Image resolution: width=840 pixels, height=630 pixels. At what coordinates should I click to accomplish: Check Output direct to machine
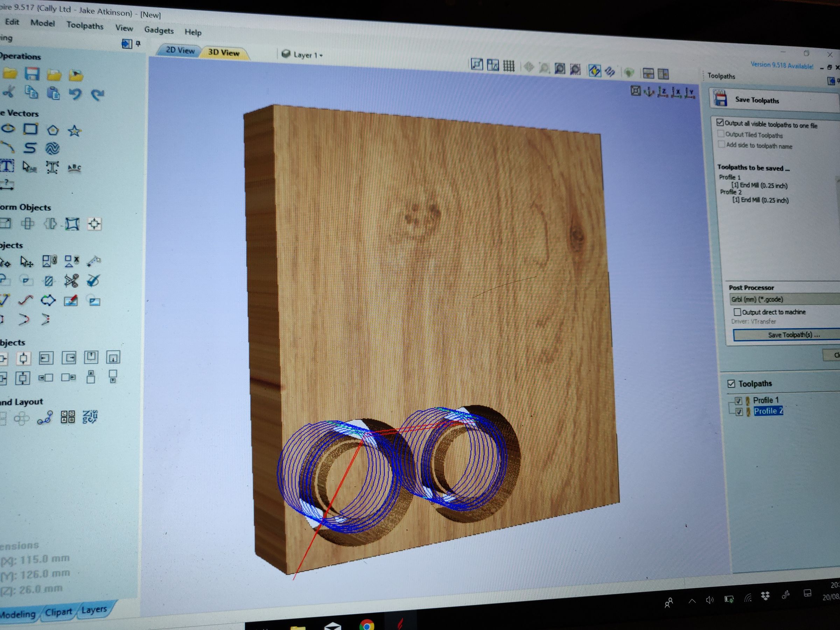[738, 312]
